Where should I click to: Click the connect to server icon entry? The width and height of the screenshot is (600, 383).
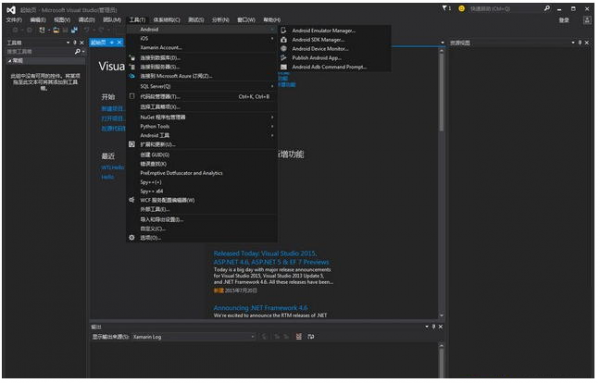132,67
